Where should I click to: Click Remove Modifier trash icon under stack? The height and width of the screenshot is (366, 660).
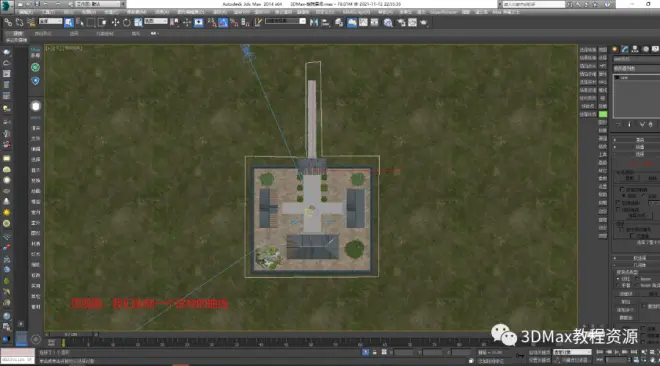[650, 125]
